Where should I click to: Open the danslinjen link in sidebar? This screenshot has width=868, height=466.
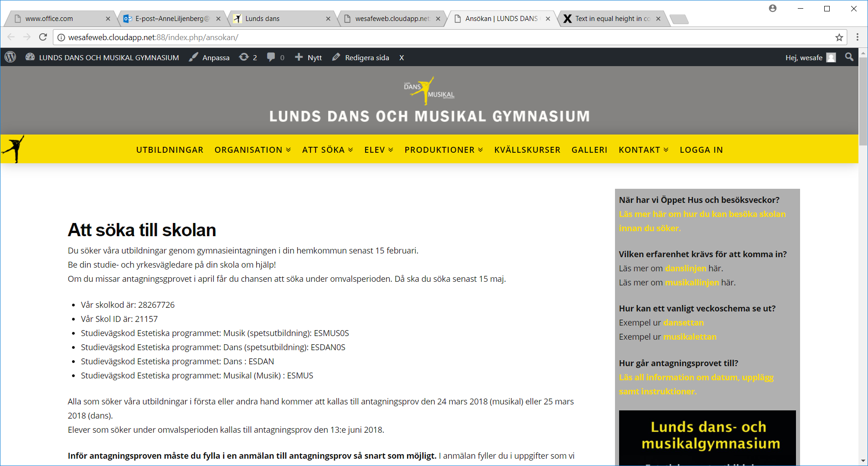point(685,268)
